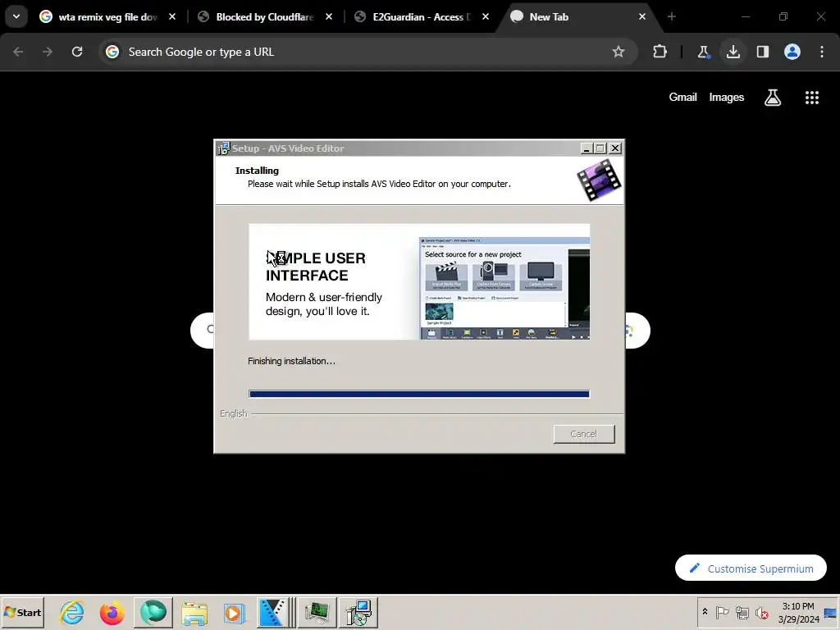840x630 pixels.
Task: Open the Action Center flag icon
Action: point(722,612)
